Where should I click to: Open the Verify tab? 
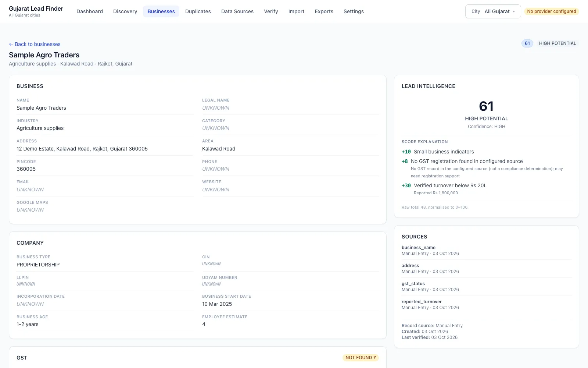coord(271,11)
